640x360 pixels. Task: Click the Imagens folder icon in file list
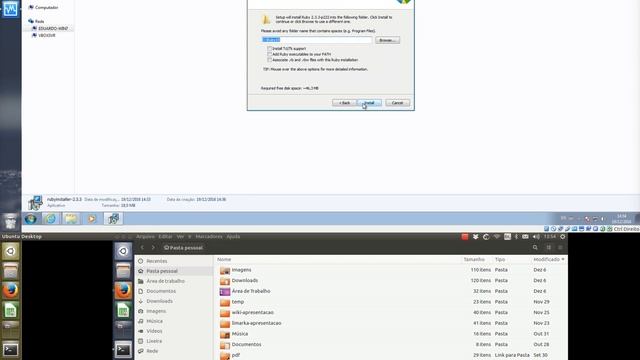[225, 270]
